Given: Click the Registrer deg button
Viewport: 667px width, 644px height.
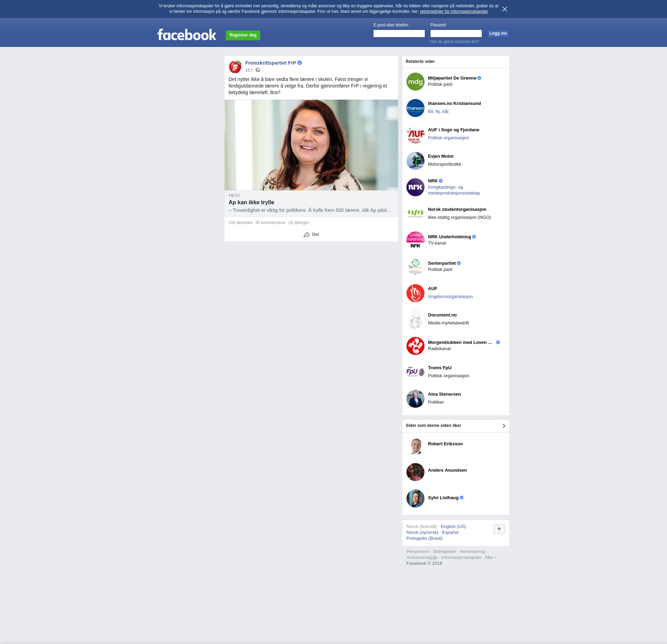Looking at the screenshot, I should click(x=243, y=35).
